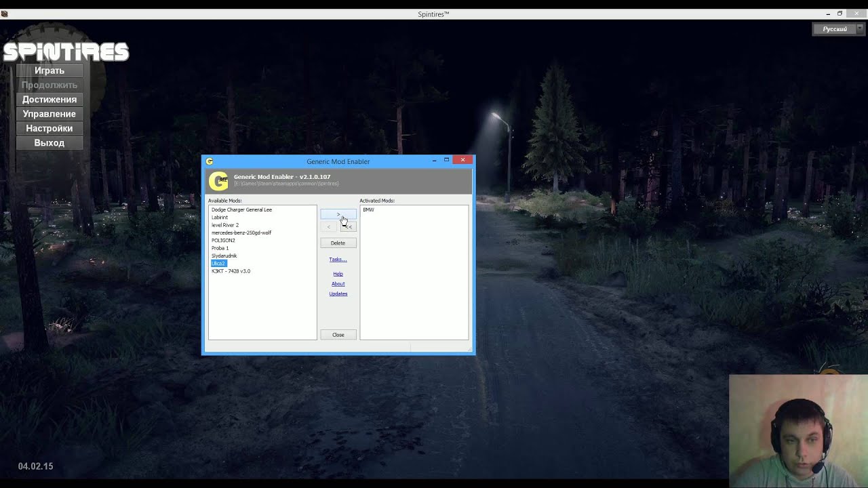Select the Slydarudnik mod
The height and width of the screenshot is (488, 868).
tap(224, 256)
